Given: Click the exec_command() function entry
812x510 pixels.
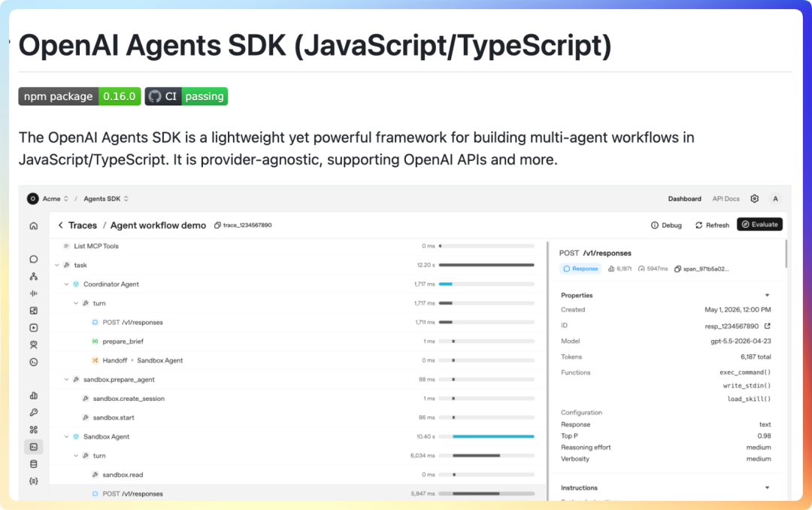Looking at the screenshot, I should 745,372.
